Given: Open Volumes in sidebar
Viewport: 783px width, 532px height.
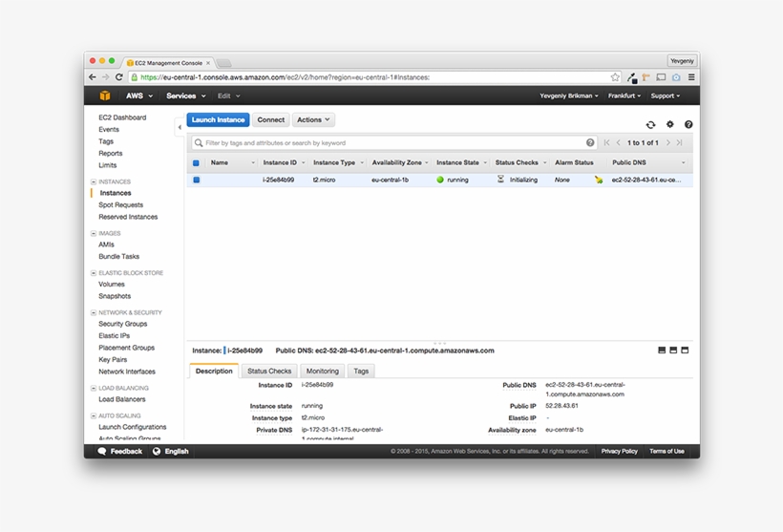Looking at the screenshot, I should click(112, 285).
